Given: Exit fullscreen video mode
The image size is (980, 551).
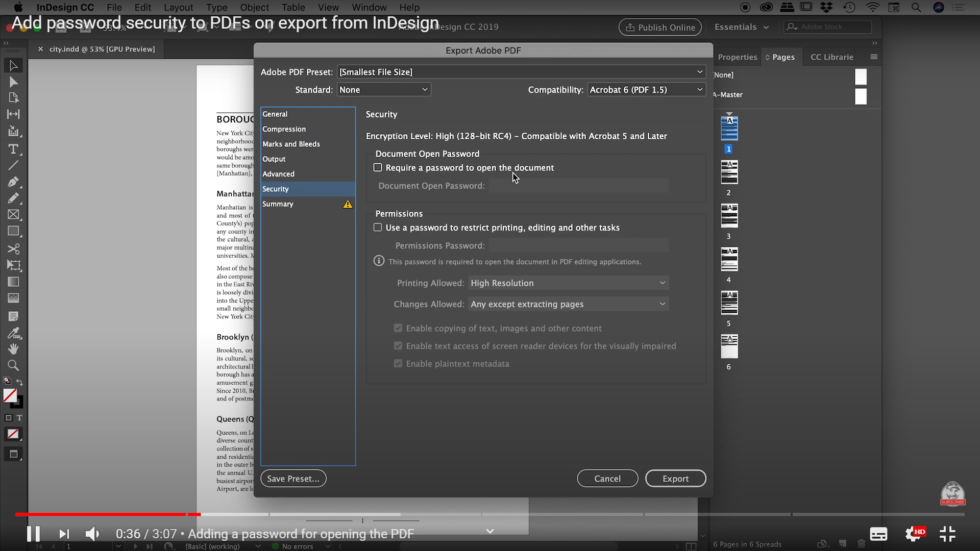Looking at the screenshot, I should coord(947,534).
